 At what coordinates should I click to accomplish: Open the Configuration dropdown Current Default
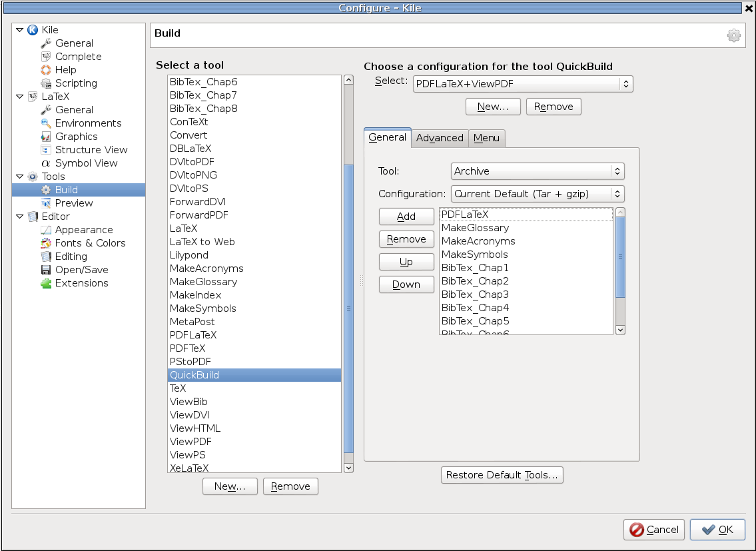click(538, 194)
